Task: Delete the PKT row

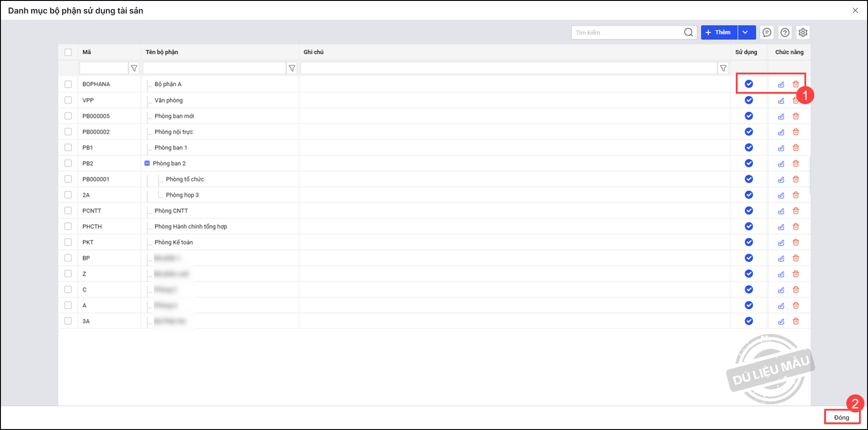Action: (796, 242)
